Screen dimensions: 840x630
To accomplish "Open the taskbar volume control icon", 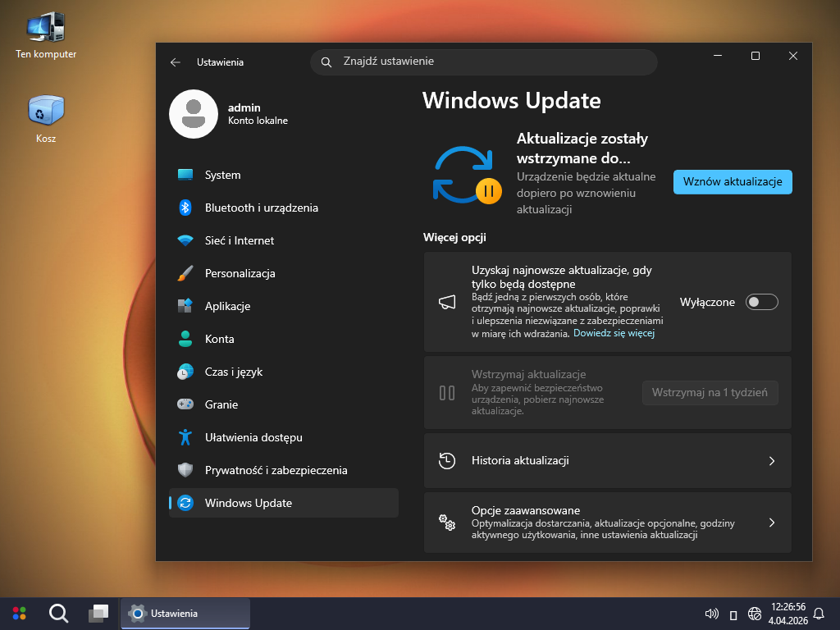I will pos(711,614).
